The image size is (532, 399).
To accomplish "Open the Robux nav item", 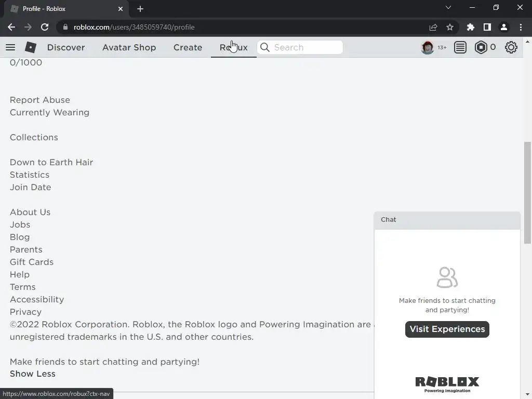I will (x=234, y=47).
